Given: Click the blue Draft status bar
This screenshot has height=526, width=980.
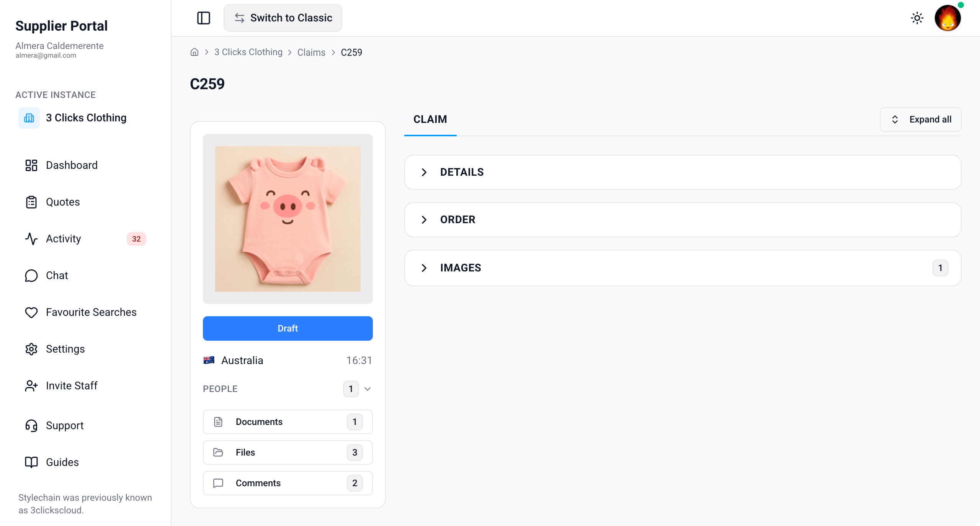Looking at the screenshot, I should 288,328.
